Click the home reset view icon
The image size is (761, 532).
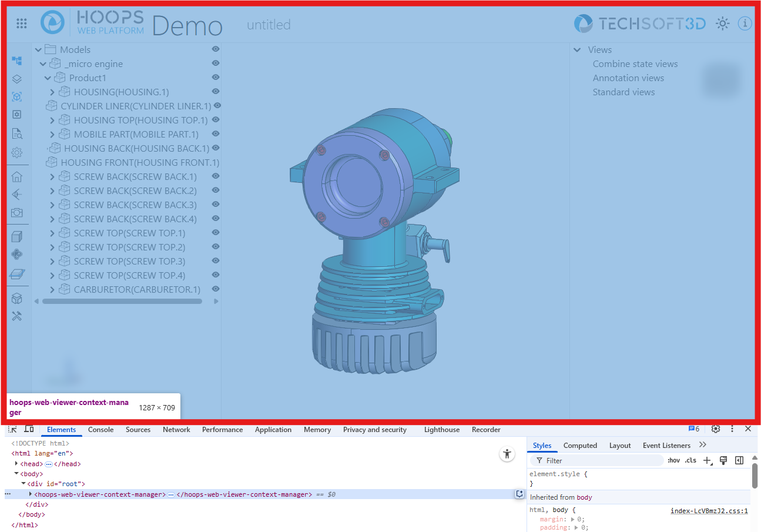point(17,176)
